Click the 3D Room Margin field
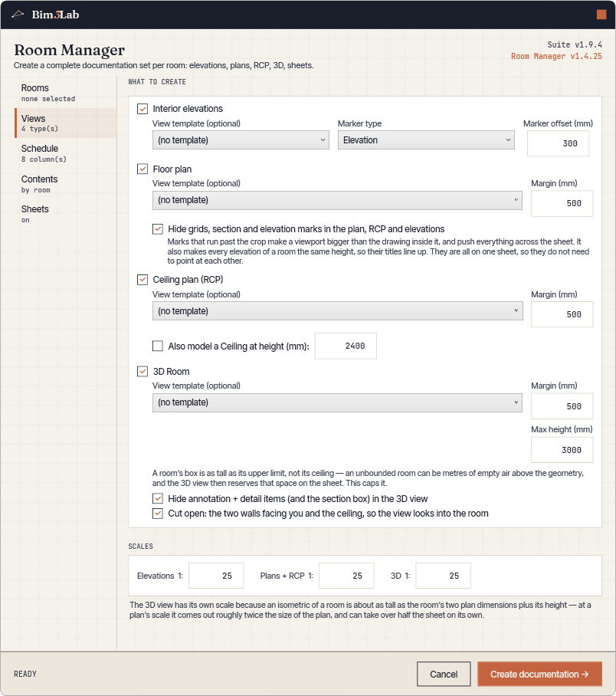The height and width of the screenshot is (696, 616). (562, 406)
